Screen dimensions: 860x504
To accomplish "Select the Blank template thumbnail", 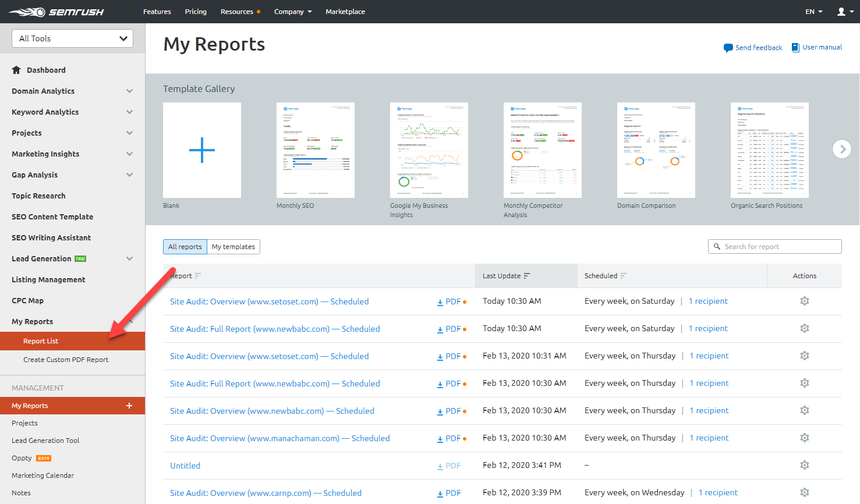I will coord(201,150).
